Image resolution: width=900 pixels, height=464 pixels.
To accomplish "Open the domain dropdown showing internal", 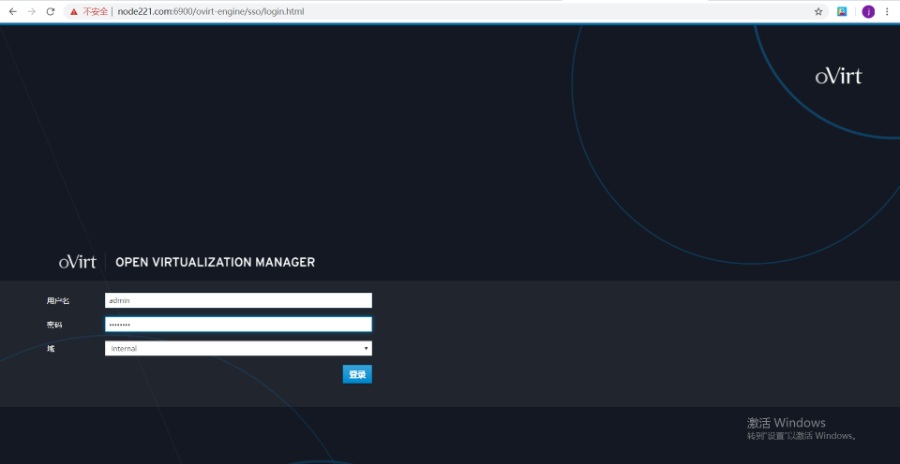I will [238, 349].
